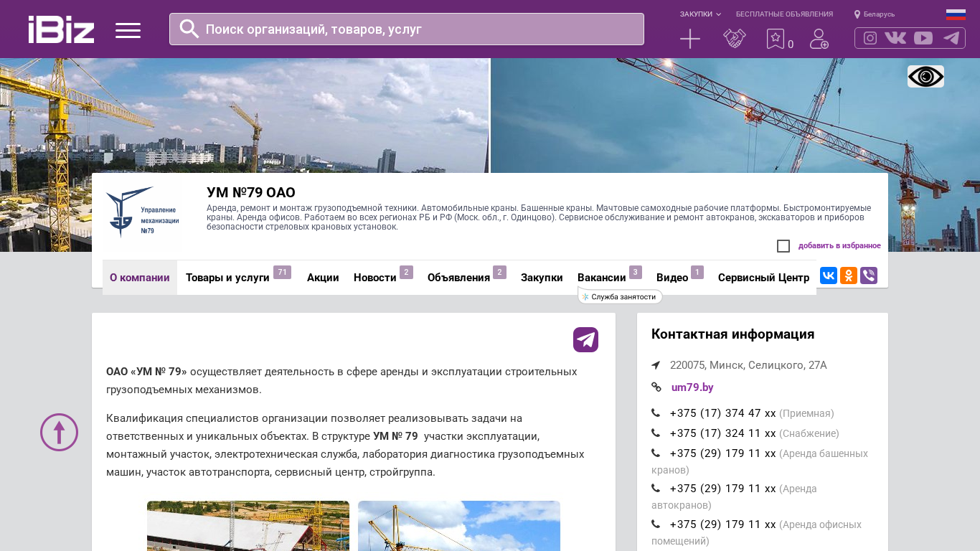Open the left construction site photo thumbnail

click(248, 526)
